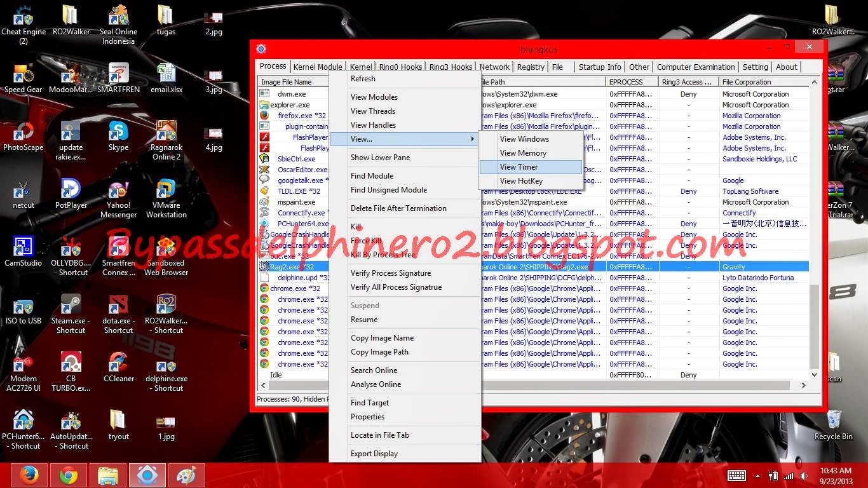Select ISO to USB desktop icon
Image resolution: width=868 pixels, height=488 pixels.
coord(24,310)
